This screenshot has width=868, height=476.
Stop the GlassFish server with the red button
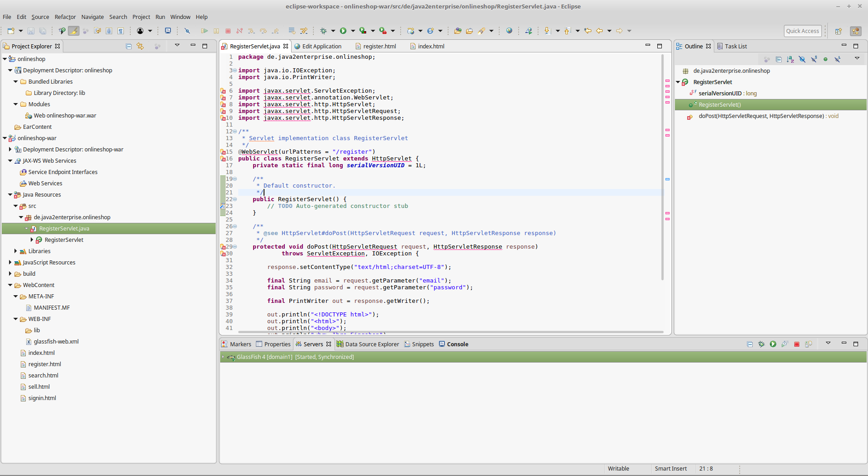tap(797, 344)
